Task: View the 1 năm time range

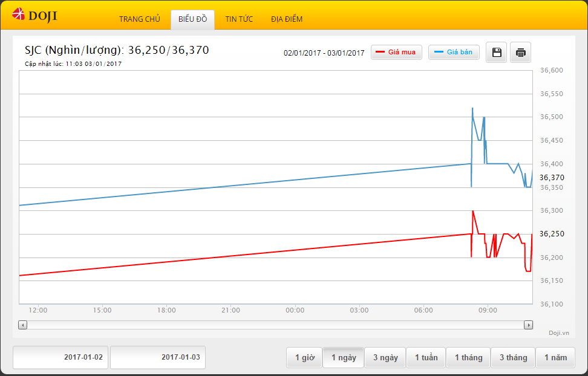Action: [x=555, y=358]
